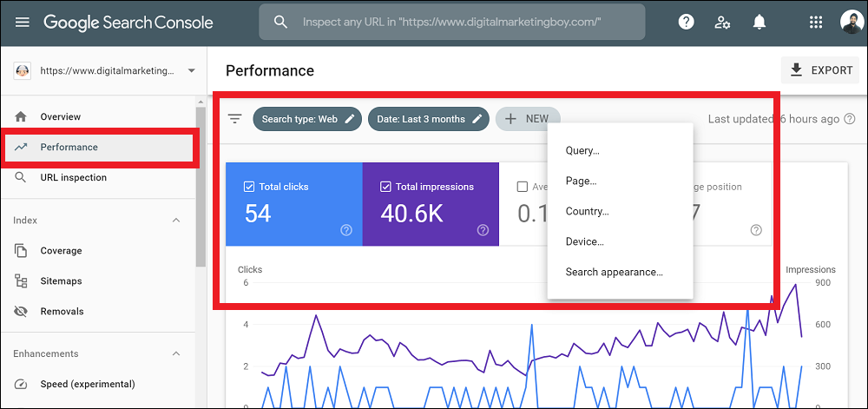Click the property favicon thumbnail

pyautogui.click(x=23, y=71)
